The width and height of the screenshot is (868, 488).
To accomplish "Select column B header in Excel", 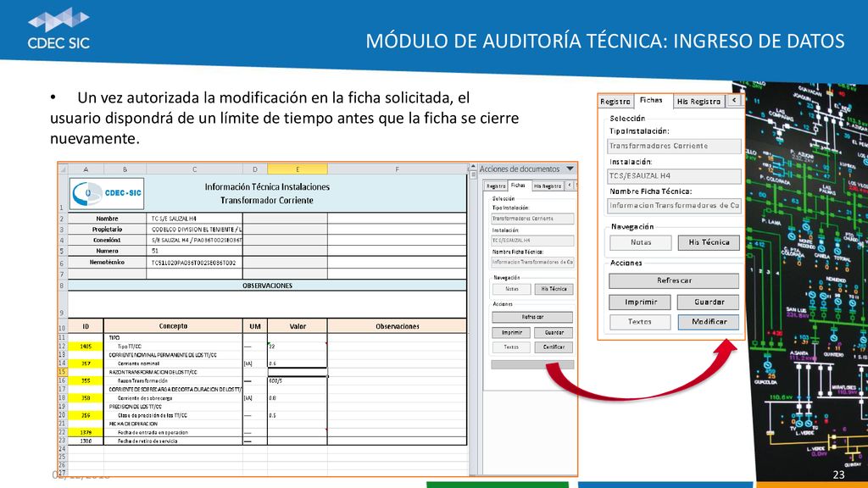I will coord(125,169).
